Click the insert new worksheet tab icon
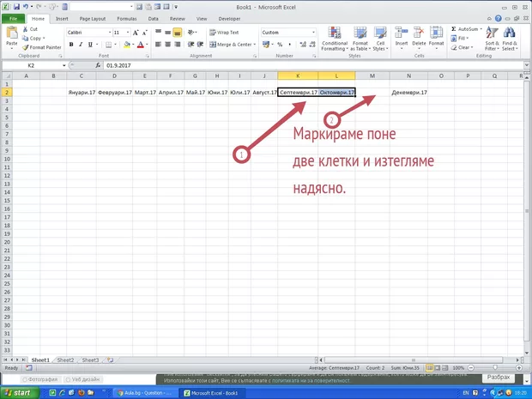The width and height of the screenshot is (532, 399). point(111,360)
